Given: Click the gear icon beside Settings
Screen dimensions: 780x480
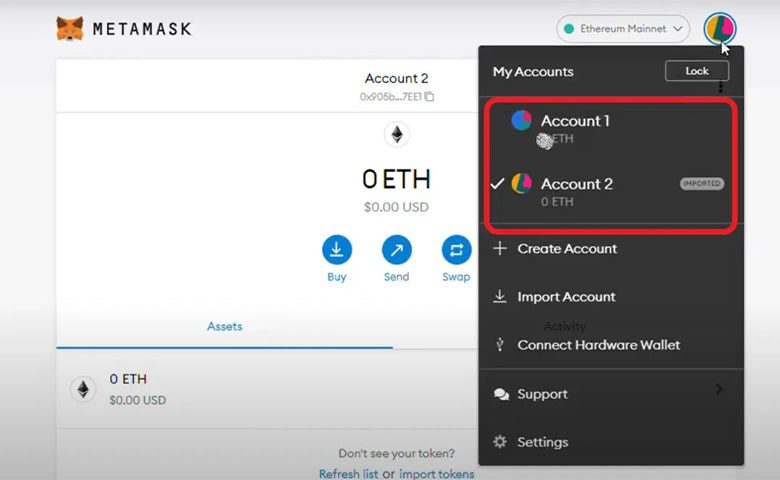Looking at the screenshot, I should pyautogui.click(x=500, y=442).
